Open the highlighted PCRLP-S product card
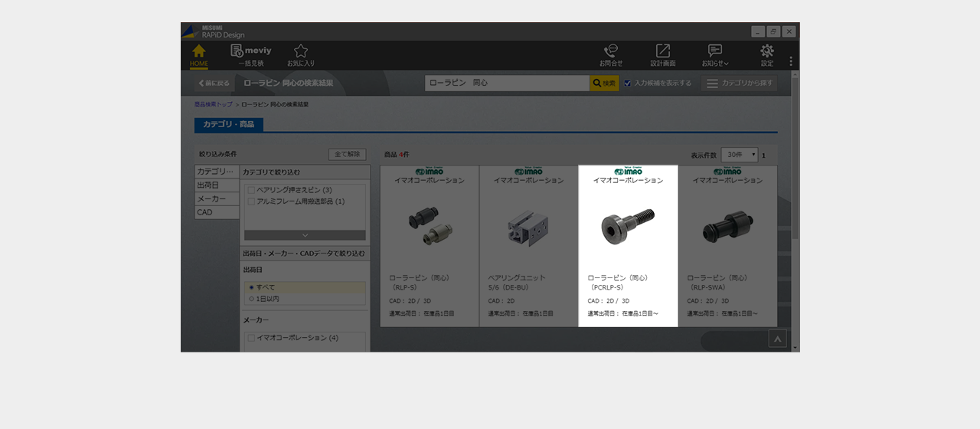The height and width of the screenshot is (429, 980). 628,245
